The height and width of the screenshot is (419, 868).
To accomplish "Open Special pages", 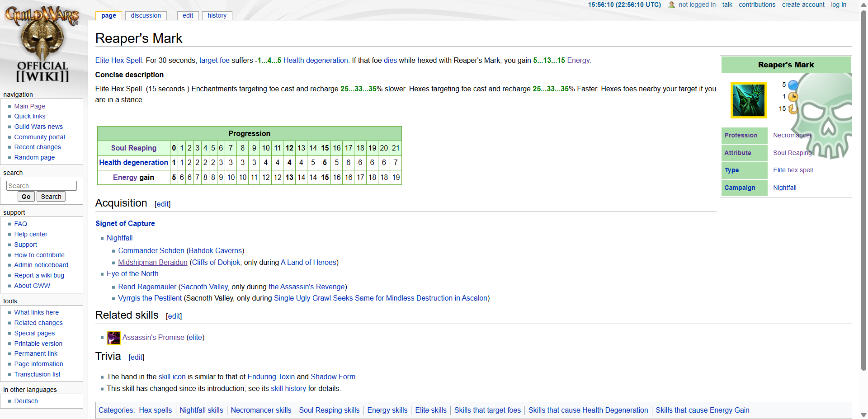I will pyautogui.click(x=34, y=333).
